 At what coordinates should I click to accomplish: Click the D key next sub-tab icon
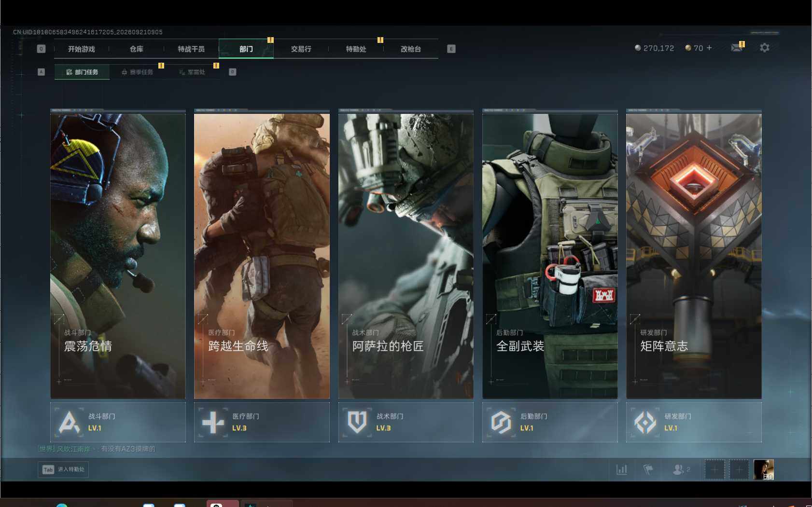pos(233,72)
